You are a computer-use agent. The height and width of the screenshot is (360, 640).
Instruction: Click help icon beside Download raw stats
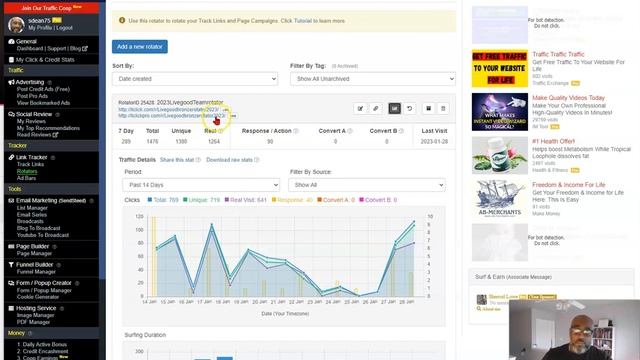(257, 160)
